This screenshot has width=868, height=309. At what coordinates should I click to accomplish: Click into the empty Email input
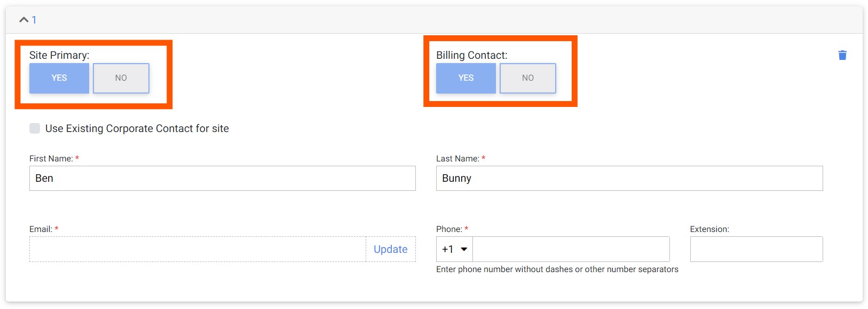198,249
